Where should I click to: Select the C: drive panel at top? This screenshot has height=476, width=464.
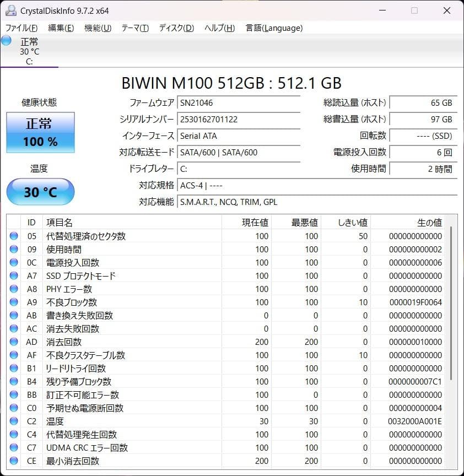click(30, 52)
